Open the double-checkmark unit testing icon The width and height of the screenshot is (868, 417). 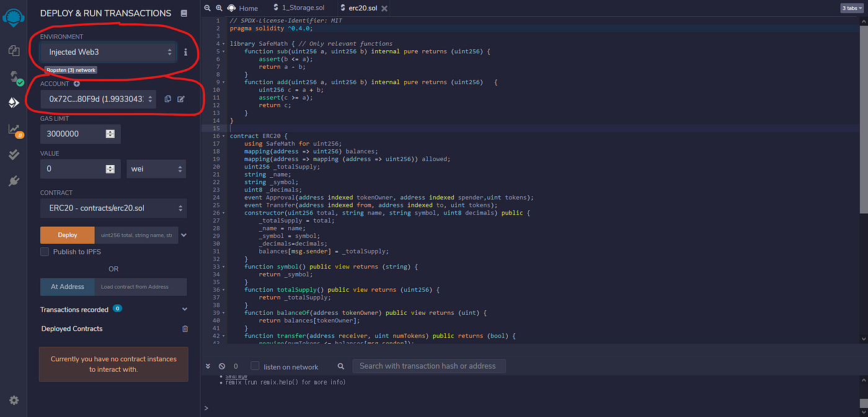click(14, 155)
